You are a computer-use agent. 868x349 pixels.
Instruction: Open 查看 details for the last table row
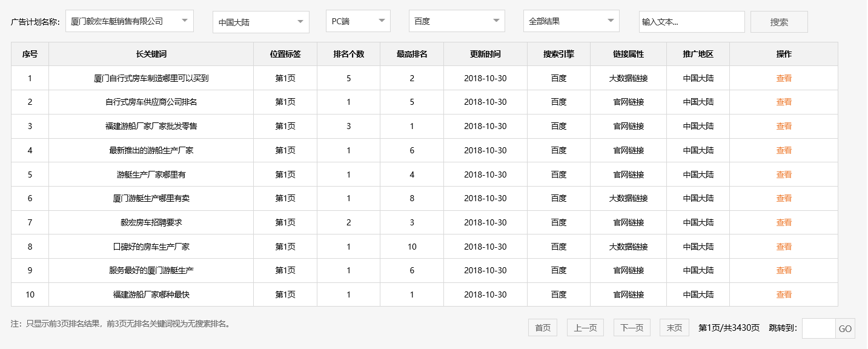(784, 294)
